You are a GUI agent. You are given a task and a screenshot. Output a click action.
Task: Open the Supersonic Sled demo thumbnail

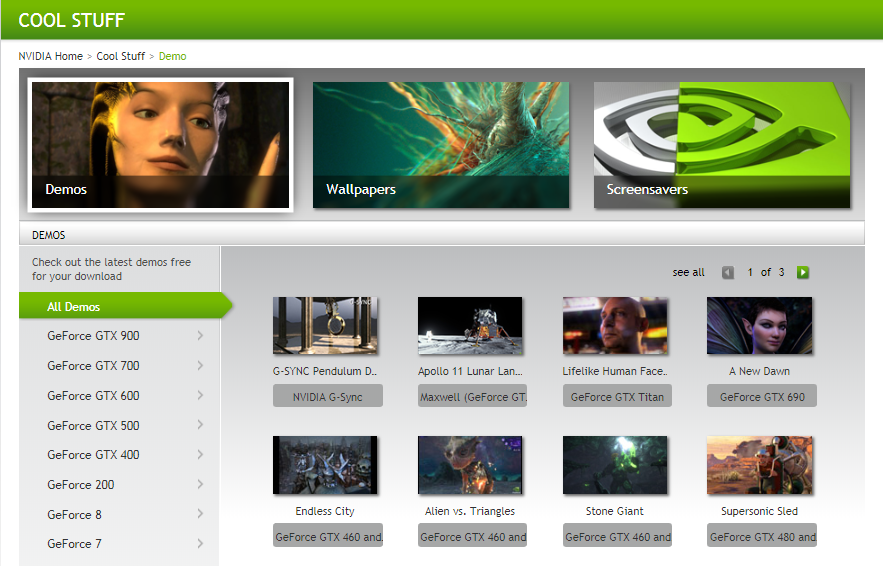click(x=759, y=465)
